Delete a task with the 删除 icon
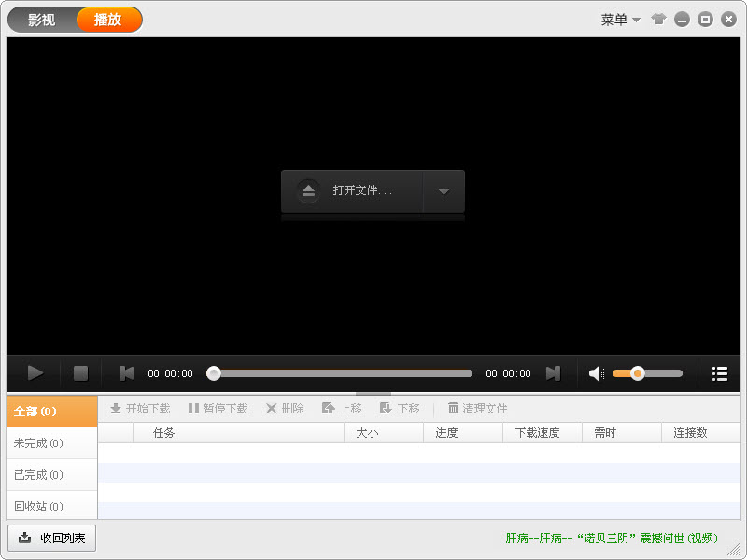Image resolution: width=747 pixels, height=560 pixels. pyautogui.click(x=284, y=408)
